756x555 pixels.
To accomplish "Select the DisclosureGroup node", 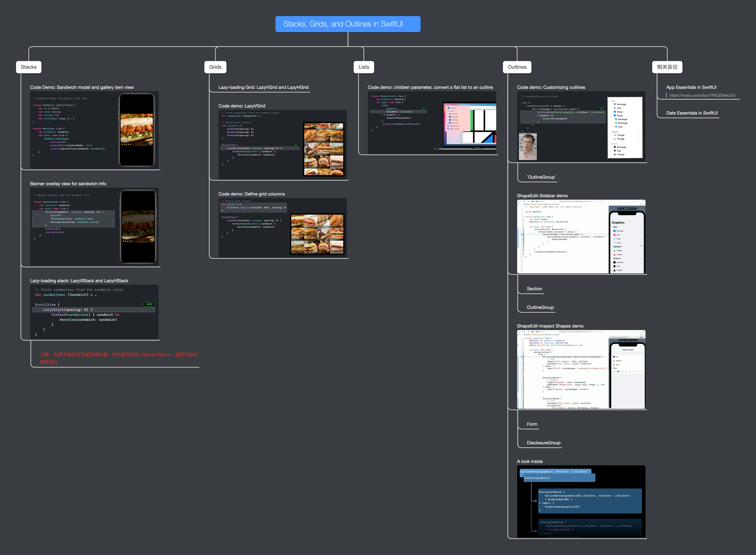I will (x=543, y=443).
